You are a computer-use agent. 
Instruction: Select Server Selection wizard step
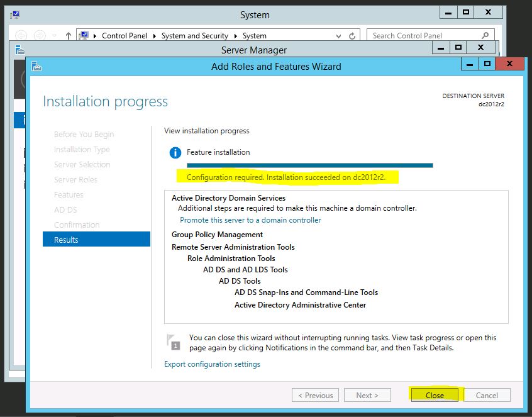click(82, 165)
